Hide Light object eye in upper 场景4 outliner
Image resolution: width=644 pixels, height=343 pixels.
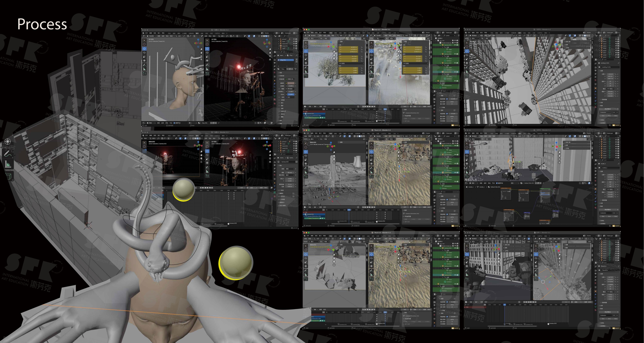point(294,48)
